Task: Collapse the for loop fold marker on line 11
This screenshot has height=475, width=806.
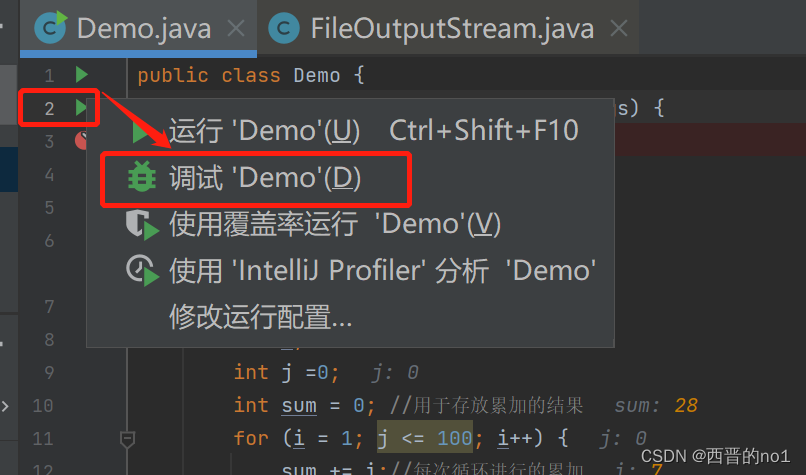Action: tap(127, 438)
